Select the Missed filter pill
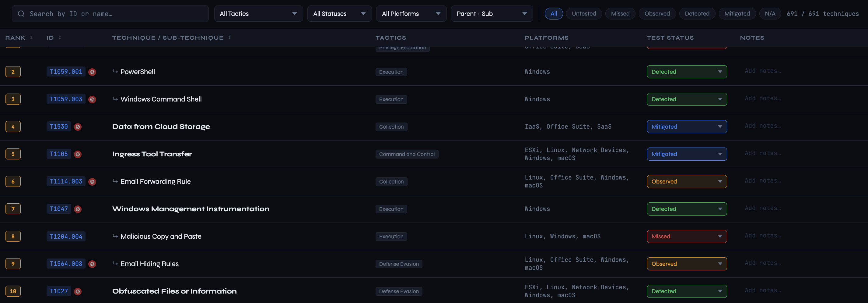 [x=620, y=14]
